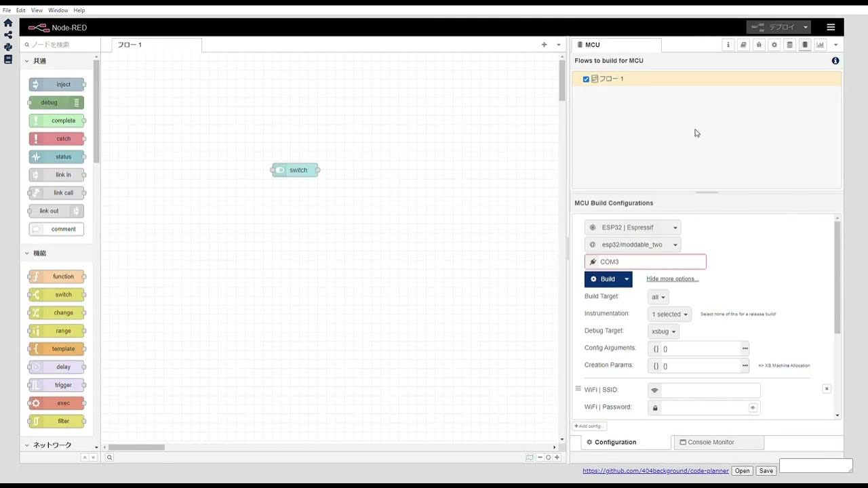Open the Node-RED hamburger main menu
This screenshot has height=488, width=868.
tap(831, 27)
